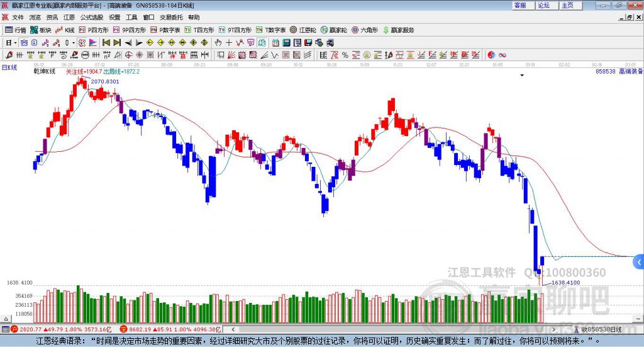Open the 板块 sector view
The image size is (644, 347).
pyautogui.click(x=41, y=30)
